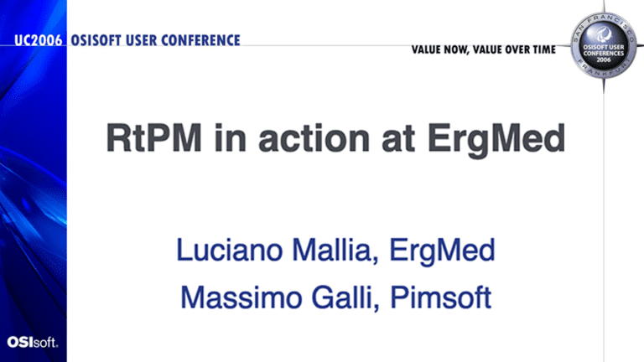Click the UC2006 header label
The height and width of the screenshot is (362, 644).
coord(39,40)
